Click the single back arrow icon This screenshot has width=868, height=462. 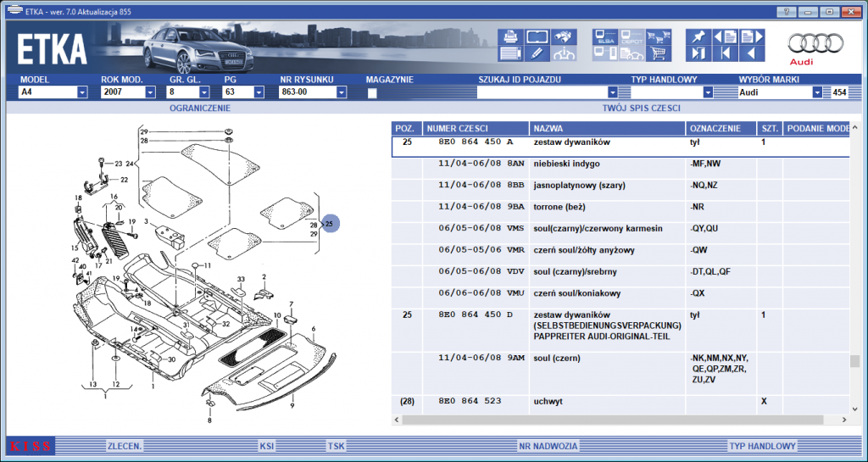click(x=753, y=53)
